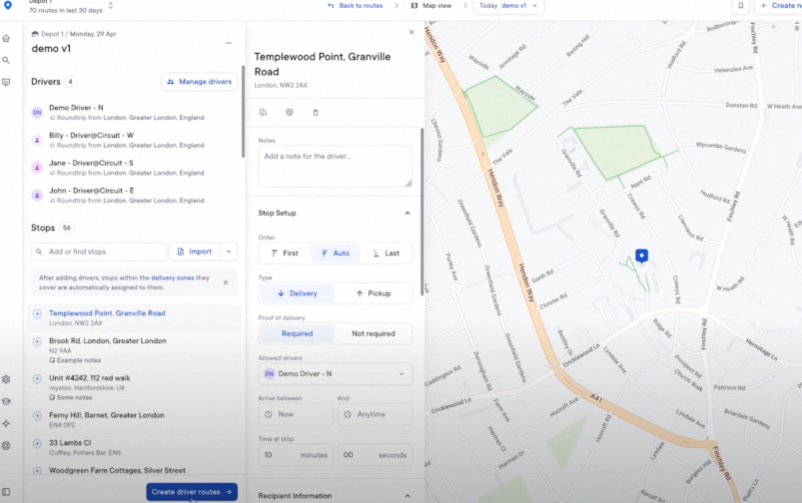Select Delivery stop type
802x503 pixels.
(x=297, y=293)
